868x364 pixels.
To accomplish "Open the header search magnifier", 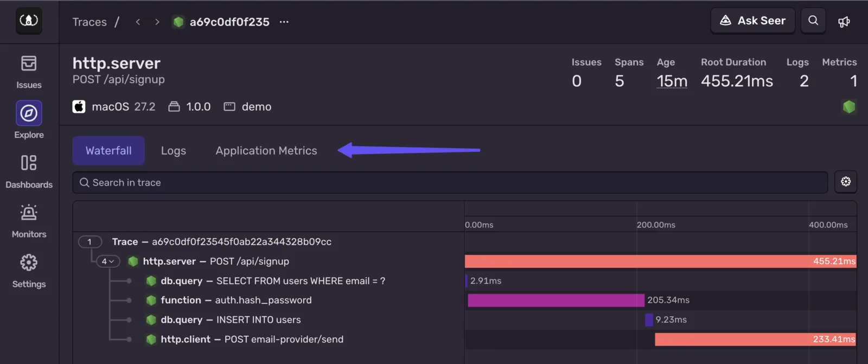I will (x=813, y=21).
